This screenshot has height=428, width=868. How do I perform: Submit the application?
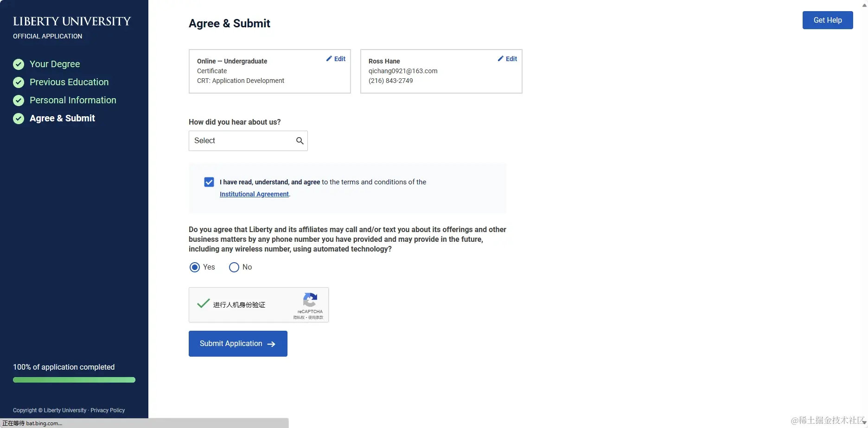tap(238, 344)
